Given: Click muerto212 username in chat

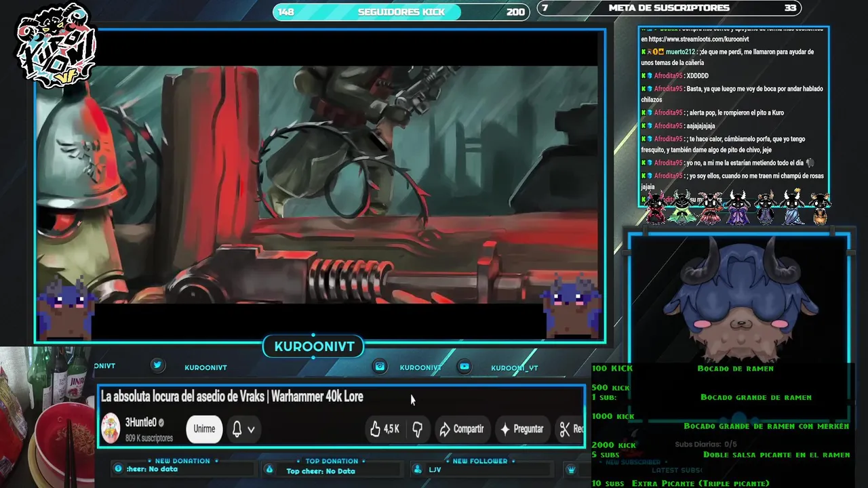Looking at the screenshot, I should coord(680,52).
